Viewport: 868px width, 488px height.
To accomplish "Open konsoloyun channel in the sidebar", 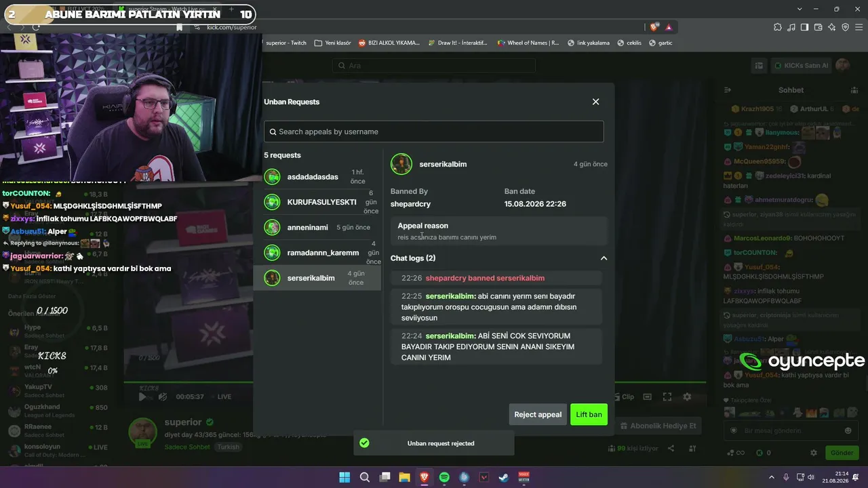I will pyautogui.click(x=58, y=451).
